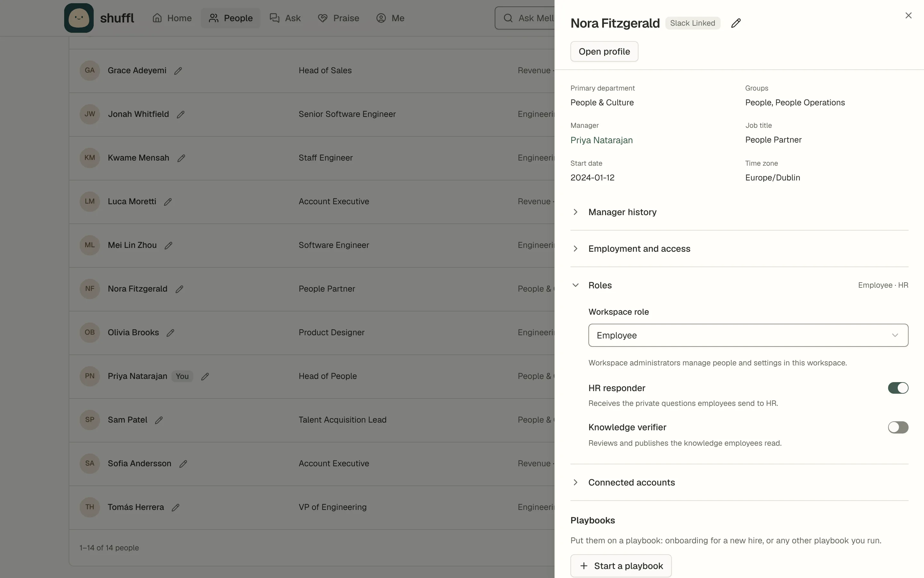Expand the Manager history section
Viewport: 924px width, 578px height.
(x=739, y=212)
